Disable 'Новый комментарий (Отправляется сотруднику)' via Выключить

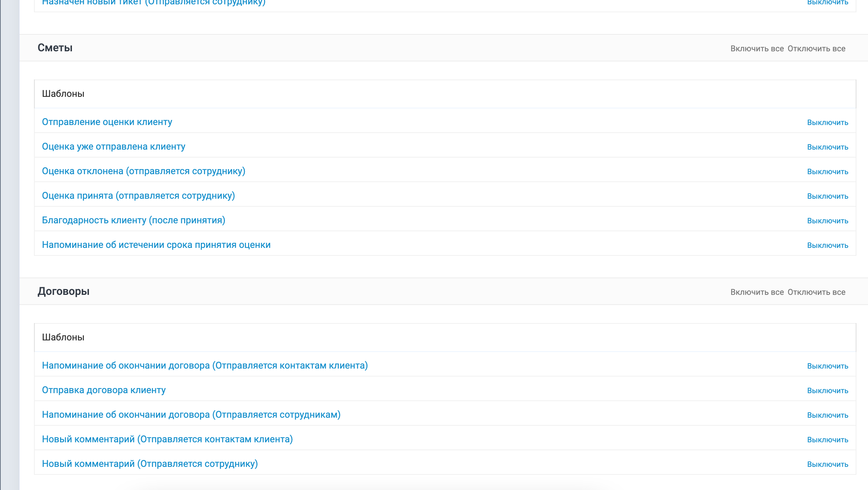coord(827,465)
